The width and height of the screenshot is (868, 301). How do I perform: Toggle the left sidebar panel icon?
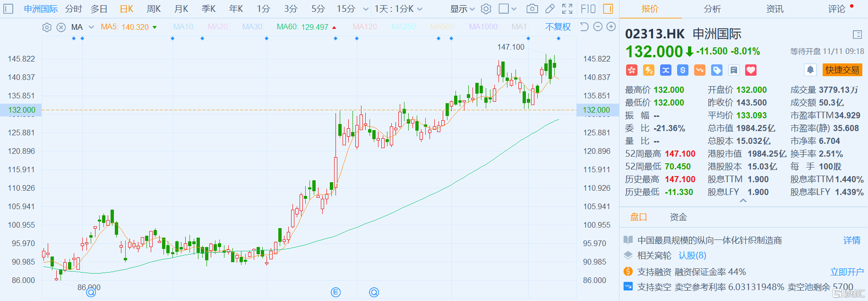point(9,9)
